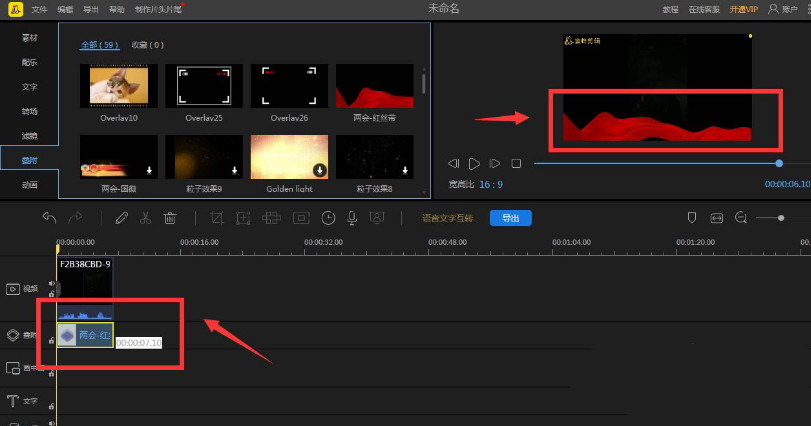Select the Overlay26 thumbnail
The width and height of the screenshot is (811, 426).
coord(289,86)
